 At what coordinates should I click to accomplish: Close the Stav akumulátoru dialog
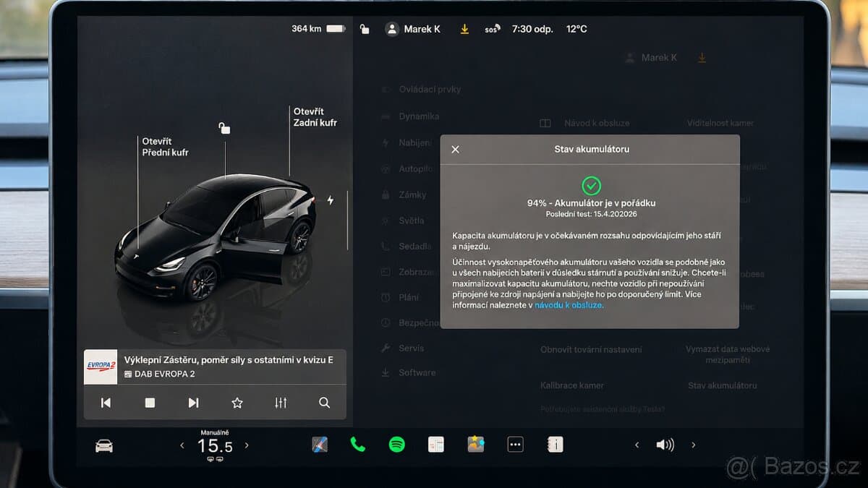click(x=455, y=150)
